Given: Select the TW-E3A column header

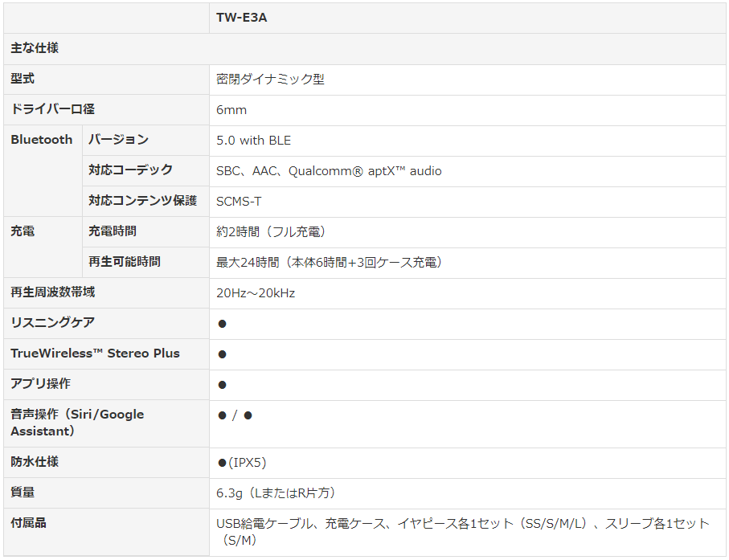Looking at the screenshot, I should click(x=242, y=17).
